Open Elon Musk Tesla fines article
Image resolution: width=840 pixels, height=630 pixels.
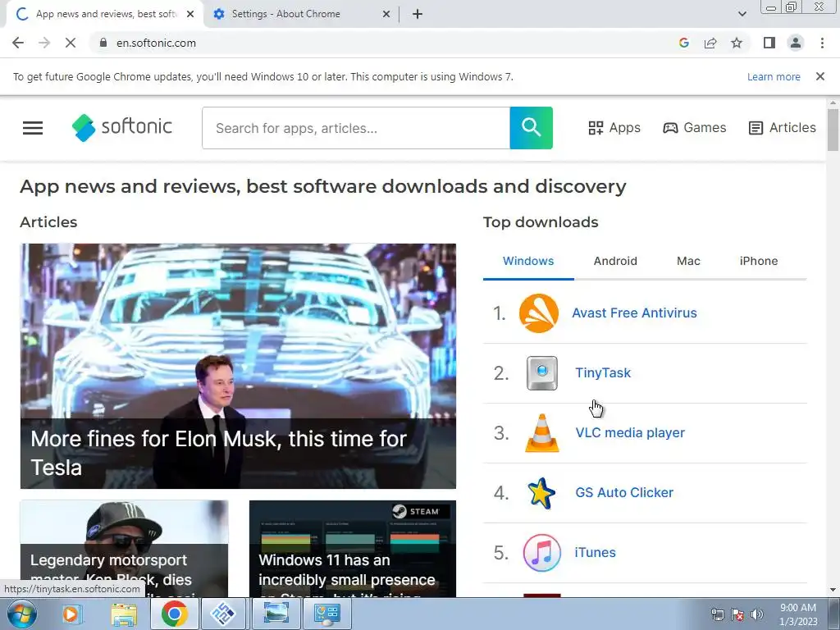pos(239,366)
